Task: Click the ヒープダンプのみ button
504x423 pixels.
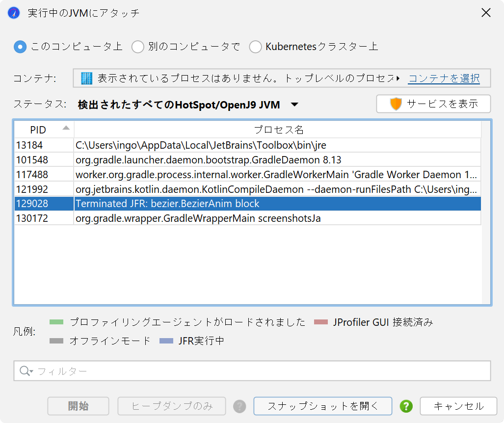Action: pos(172,406)
